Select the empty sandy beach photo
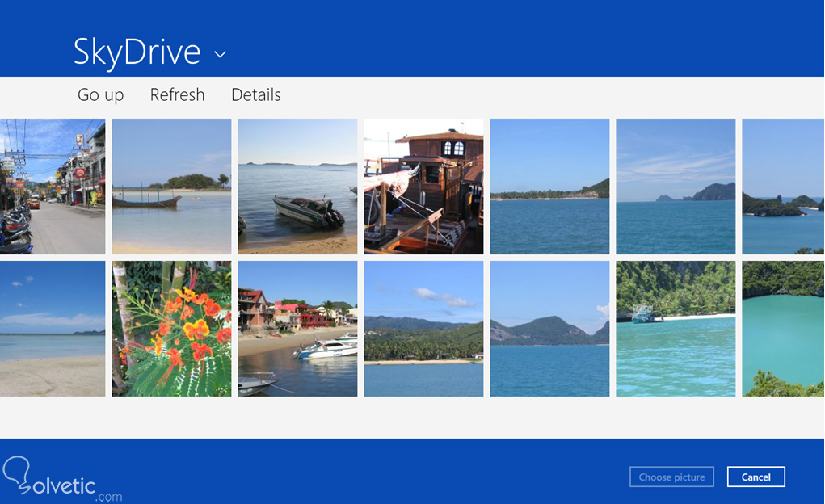This screenshot has height=504, width=825. pyautogui.click(x=53, y=329)
